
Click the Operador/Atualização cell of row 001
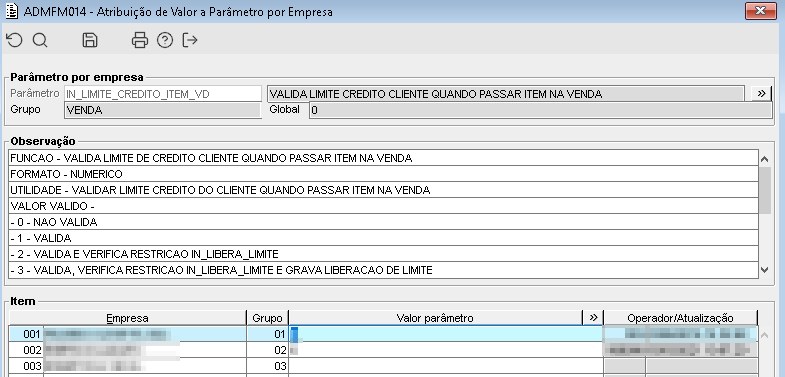680,334
